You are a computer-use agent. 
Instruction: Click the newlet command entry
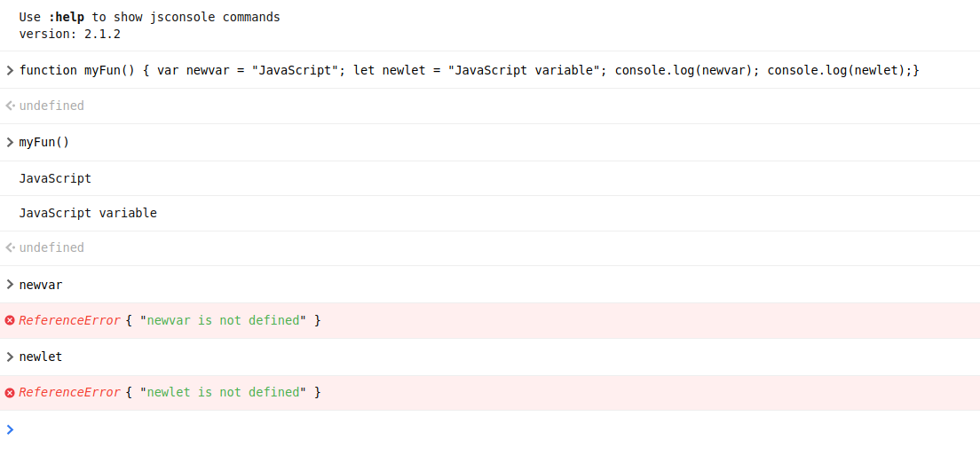41,357
